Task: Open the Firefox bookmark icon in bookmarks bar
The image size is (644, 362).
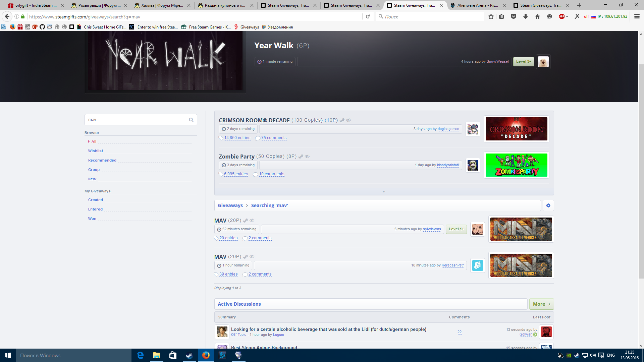Action: 12,27
